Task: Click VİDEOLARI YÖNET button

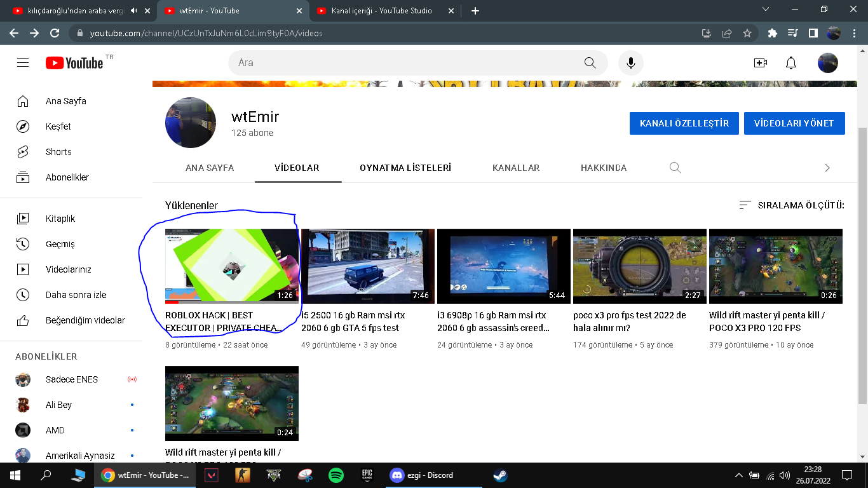Action: click(x=794, y=123)
